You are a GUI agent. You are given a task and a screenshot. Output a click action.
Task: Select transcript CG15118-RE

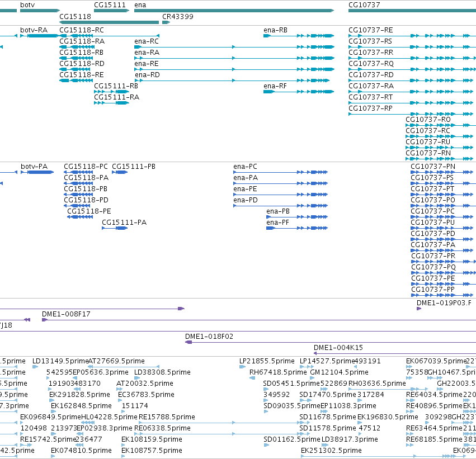81,75
